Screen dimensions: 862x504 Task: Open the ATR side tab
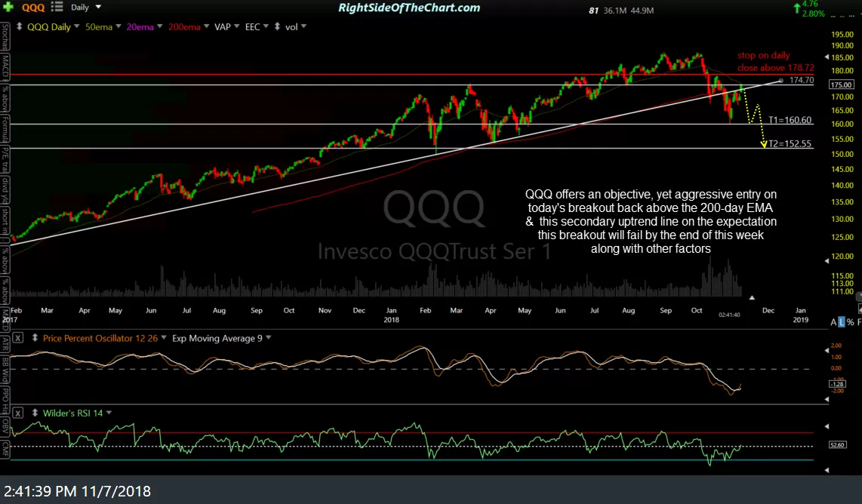(5, 344)
